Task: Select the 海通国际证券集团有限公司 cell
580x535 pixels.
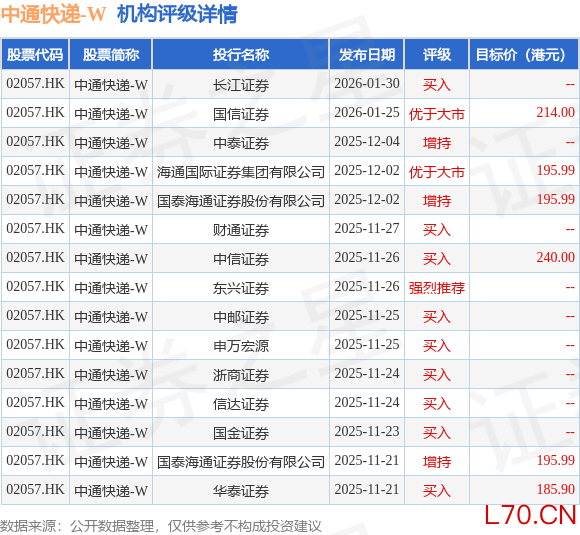Action: tap(241, 172)
